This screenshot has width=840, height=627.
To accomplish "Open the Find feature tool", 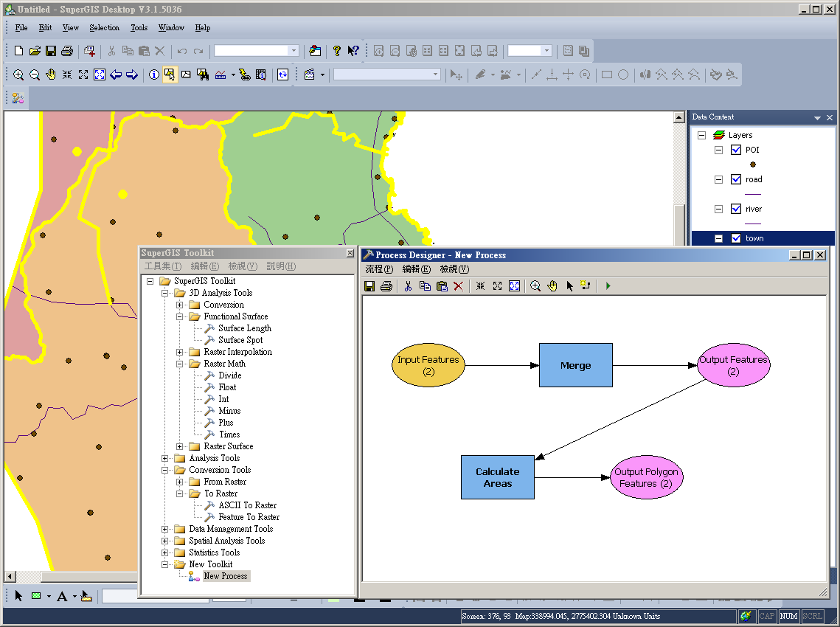I will coord(203,75).
